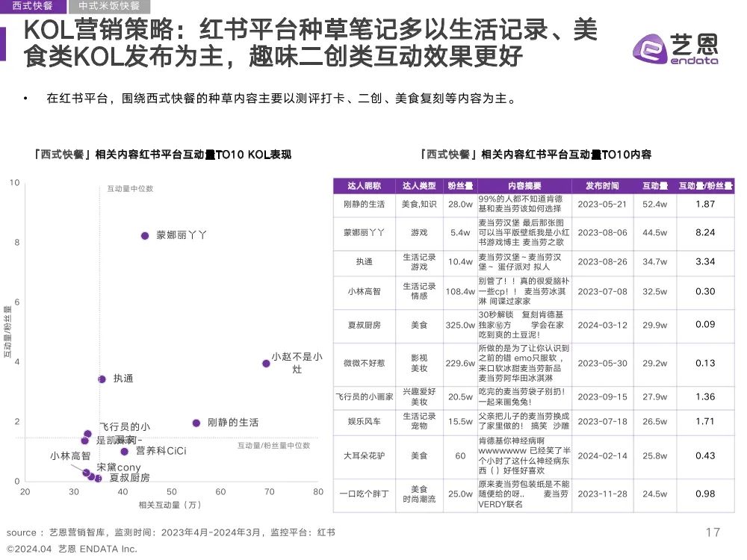This screenshot has width=747, height=560.
Task: Click the 营养科CiCi scatter point
Action: pyautogui.click(x=124, y=452)
